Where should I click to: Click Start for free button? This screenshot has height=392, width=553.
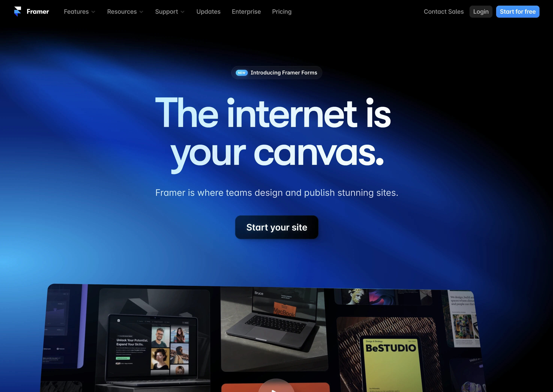pos(517,11)
